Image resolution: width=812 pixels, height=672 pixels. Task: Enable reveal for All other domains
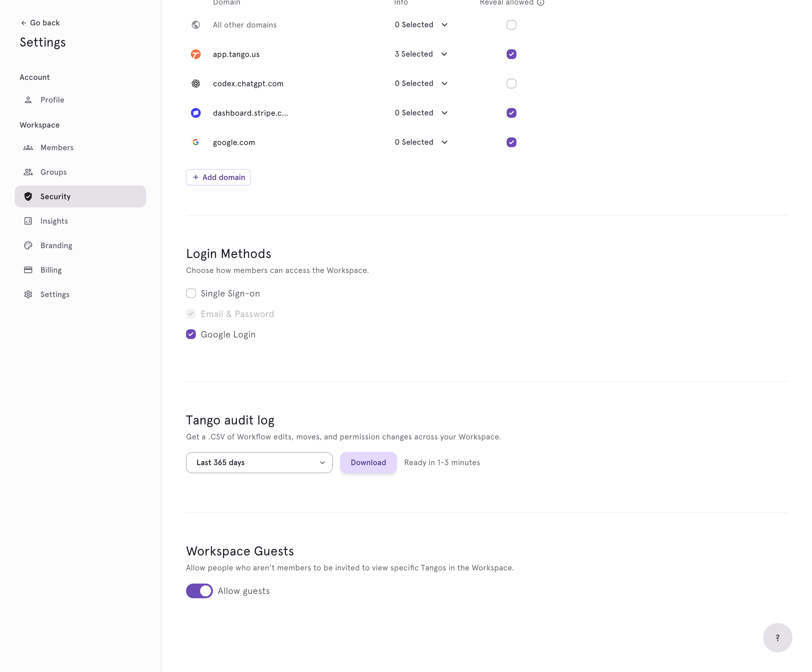pyautogui.click(x=512, y=25)
